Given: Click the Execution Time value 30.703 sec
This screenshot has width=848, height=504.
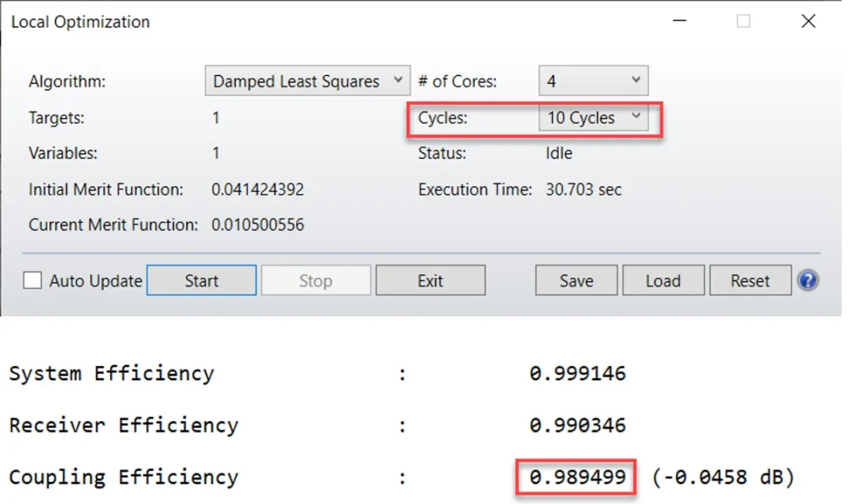Looking at the screenshot, I should click(x=583, y=189).
